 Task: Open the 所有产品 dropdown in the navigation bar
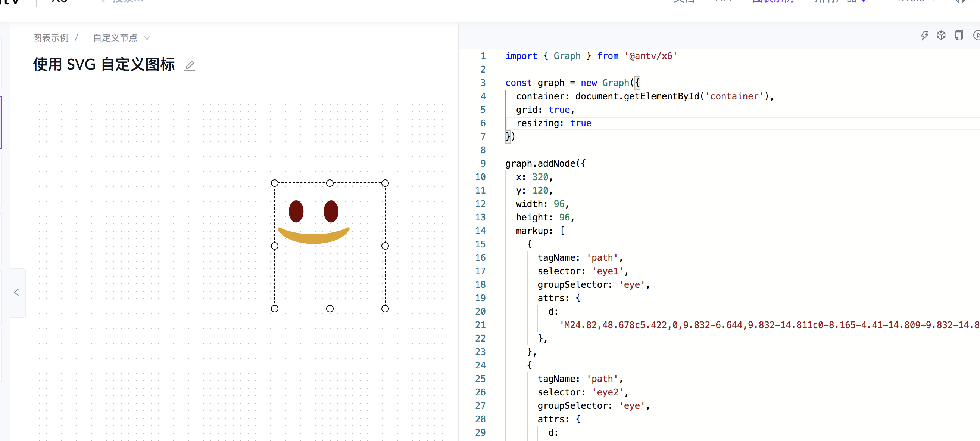coord(840,1)
